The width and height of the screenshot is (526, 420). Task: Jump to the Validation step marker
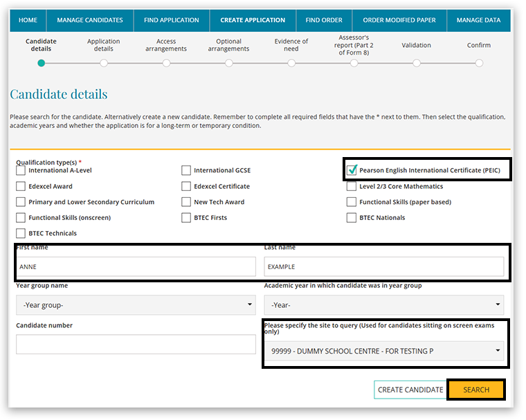(416, 63)
